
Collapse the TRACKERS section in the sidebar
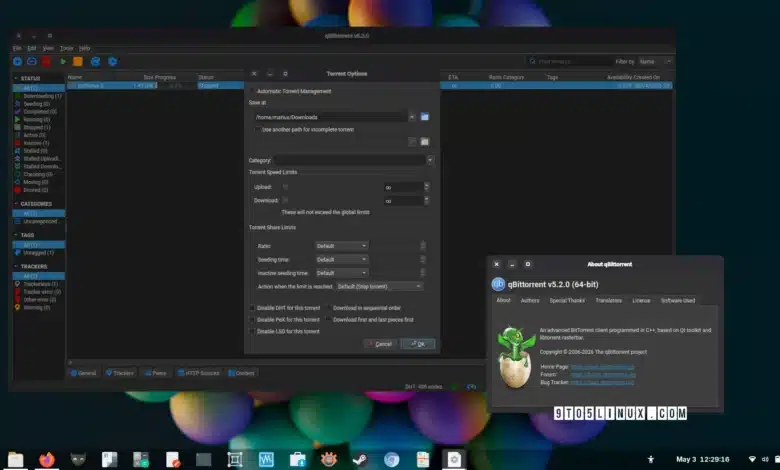pos(16,266)
